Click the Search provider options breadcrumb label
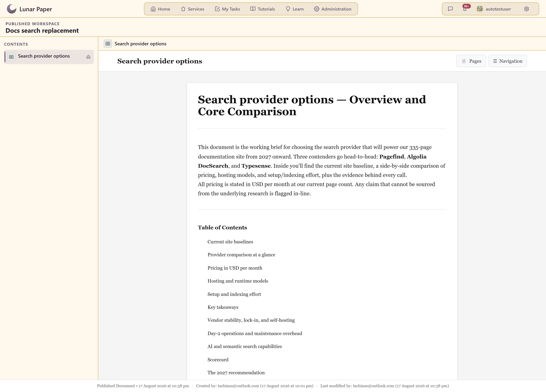This screenshot has width=546, height=392. (140, 44)
